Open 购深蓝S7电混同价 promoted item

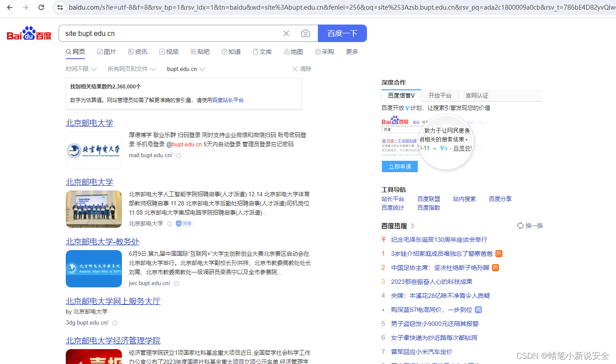click(432, 310)
